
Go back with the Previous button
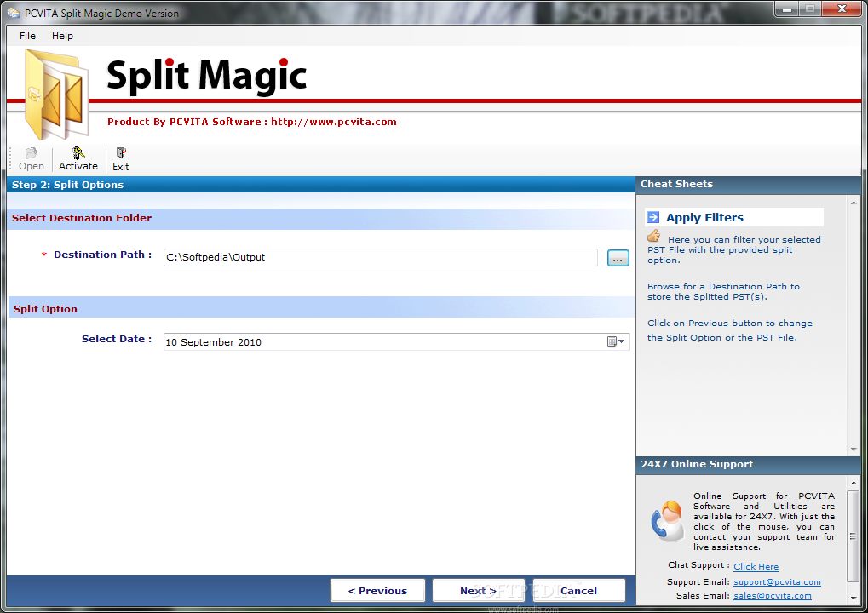(x=377, y=590)
